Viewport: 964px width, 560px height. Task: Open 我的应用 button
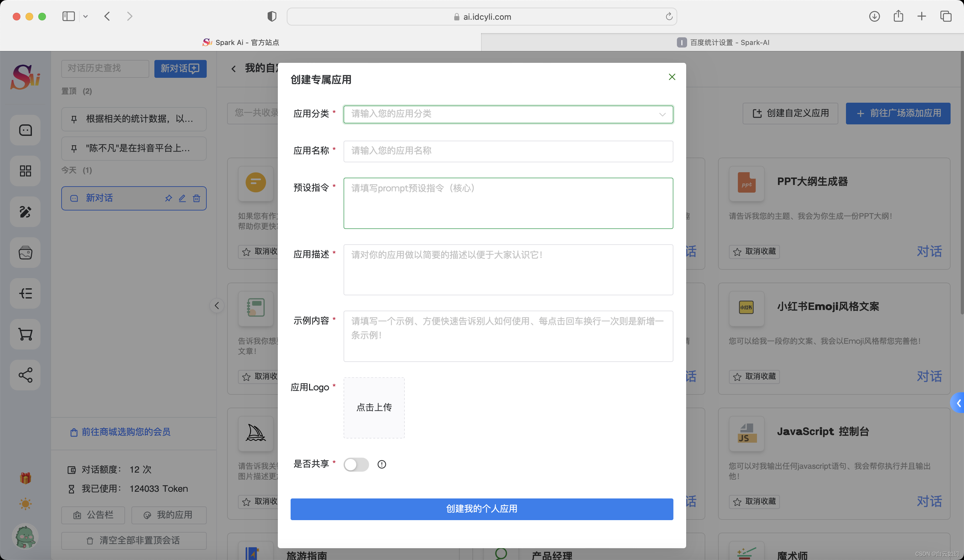click(169, 515)
